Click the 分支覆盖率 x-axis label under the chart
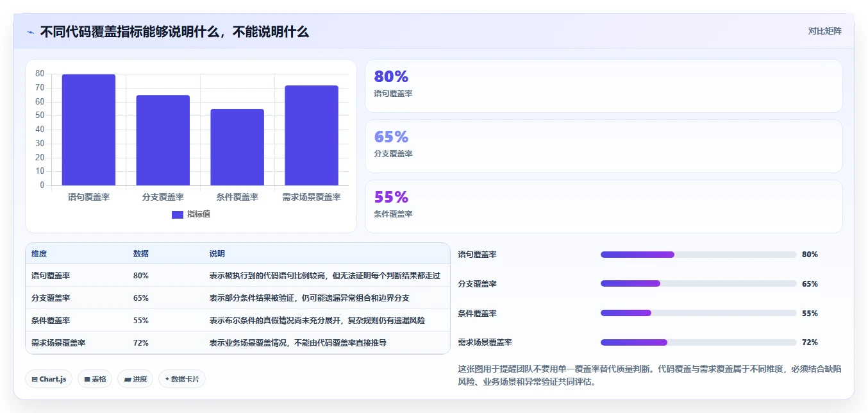Viewport: 868px width, 413px height. tap(163, 198)
